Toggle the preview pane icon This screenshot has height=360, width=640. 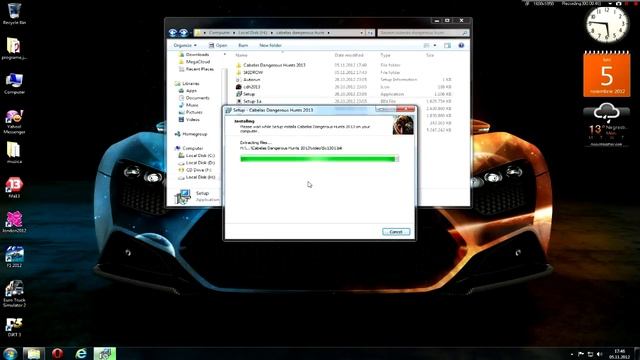447,45
